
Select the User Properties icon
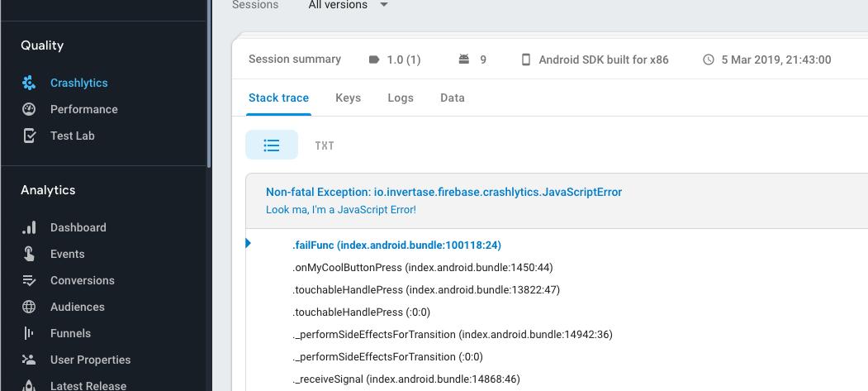[x=29, y=360]
